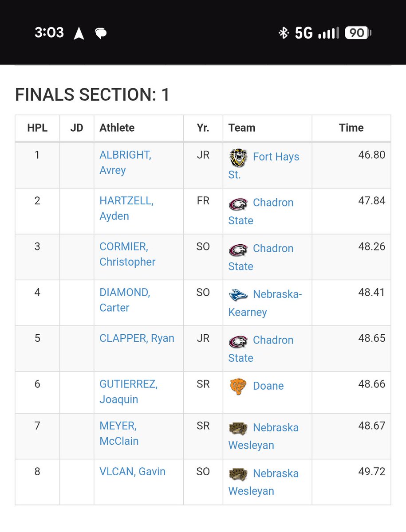Image resolution: width=406 pixels, height=532 pixels.
Task: Tap the Doane tiger logo
Action: [x=238, y=387]
